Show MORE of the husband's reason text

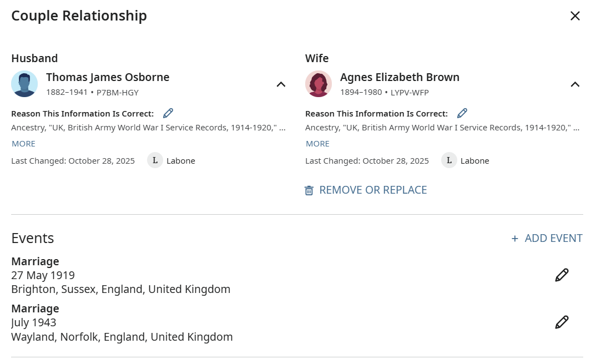[23, 144]
